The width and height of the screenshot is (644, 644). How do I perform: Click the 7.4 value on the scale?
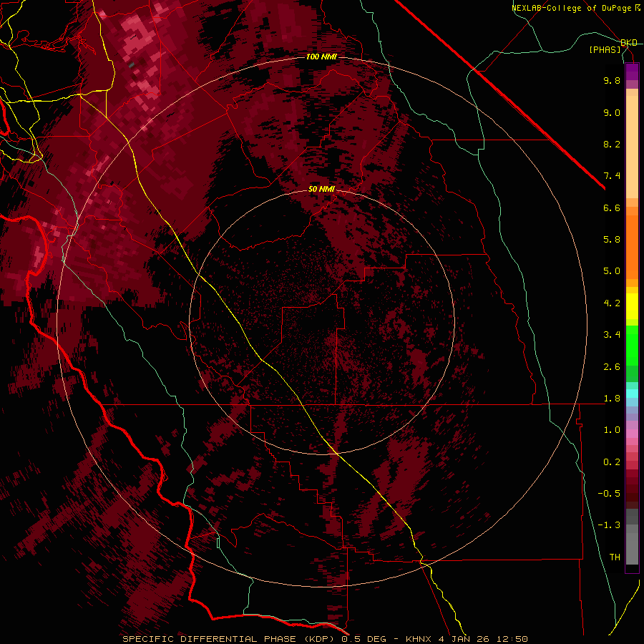(x=612, y=176)
